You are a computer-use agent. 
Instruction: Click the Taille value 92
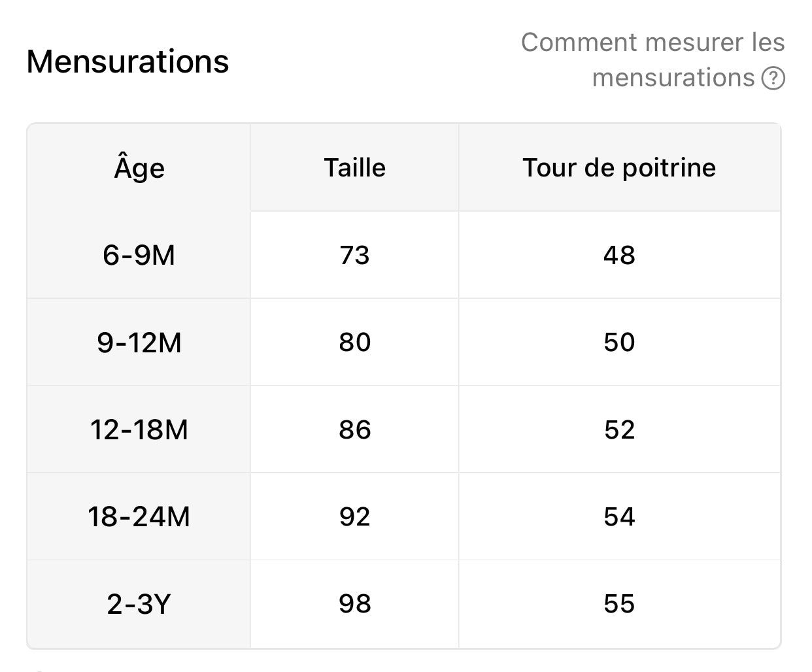[x=355, y=516]
